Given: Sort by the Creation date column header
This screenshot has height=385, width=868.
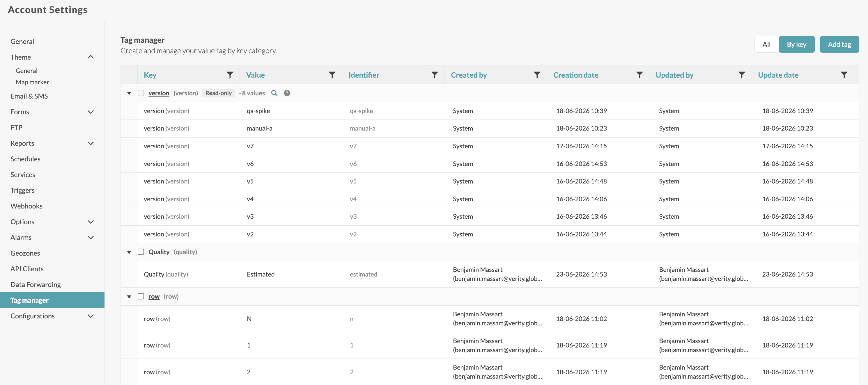Looking at the screenshot, I should click(575, 75).
